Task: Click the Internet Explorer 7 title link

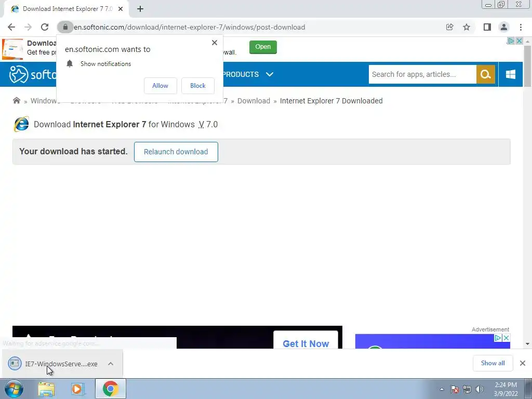Action: pyautogui.click(x=109, y=125)
